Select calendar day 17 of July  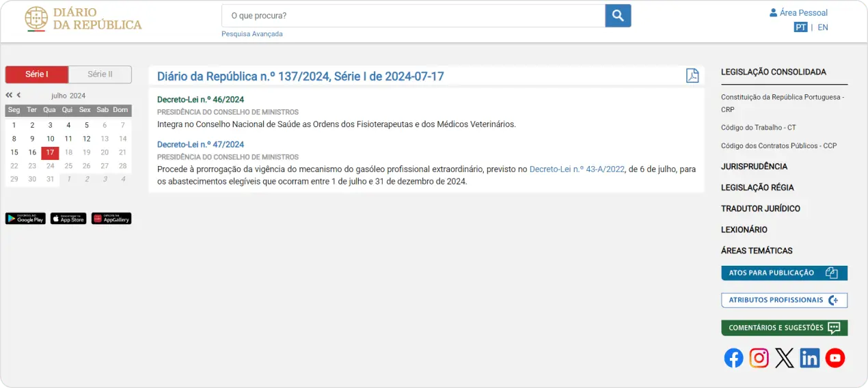click(x=50, y=153)
